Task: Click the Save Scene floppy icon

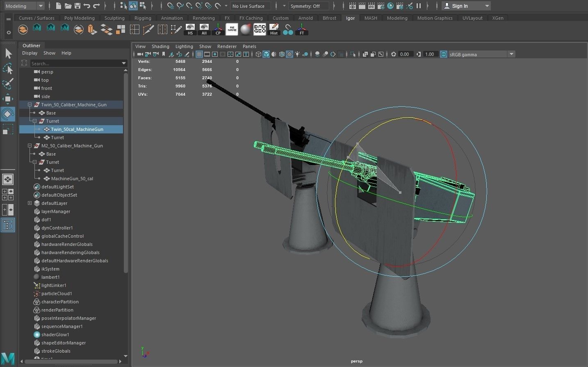Action: point(77,6)
